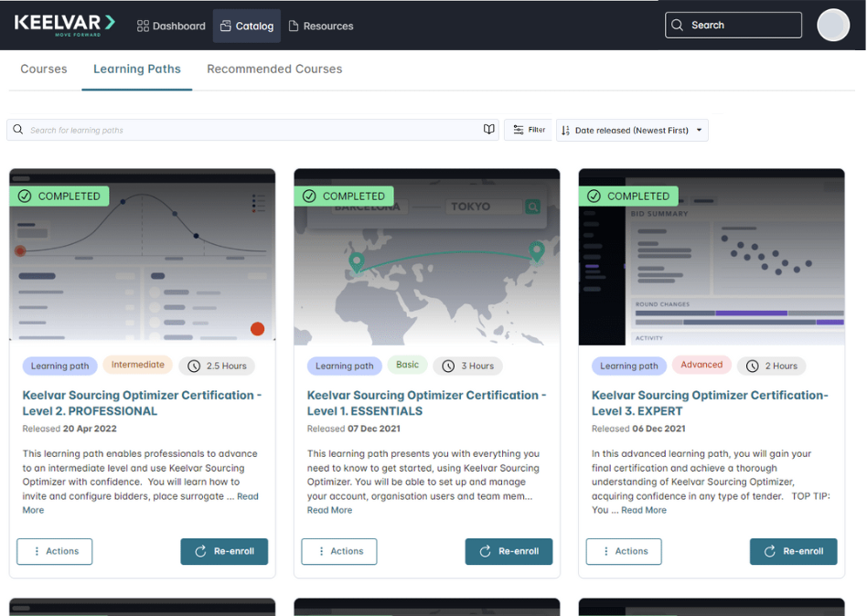
Task: Open the user profile avatar
Action: [833, 25]
